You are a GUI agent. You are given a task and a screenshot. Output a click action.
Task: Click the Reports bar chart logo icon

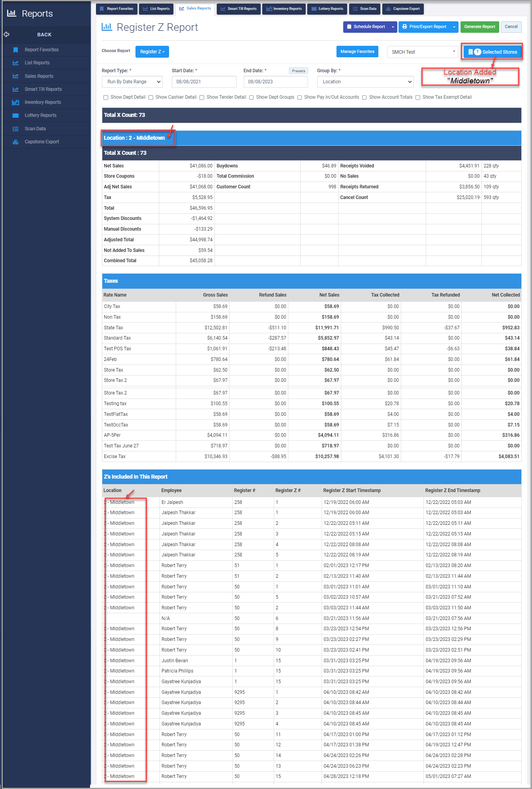pos(11,13)
